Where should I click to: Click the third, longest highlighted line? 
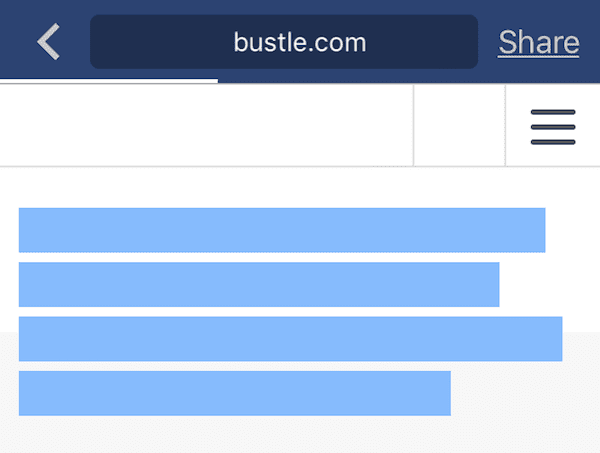[290, 338]
